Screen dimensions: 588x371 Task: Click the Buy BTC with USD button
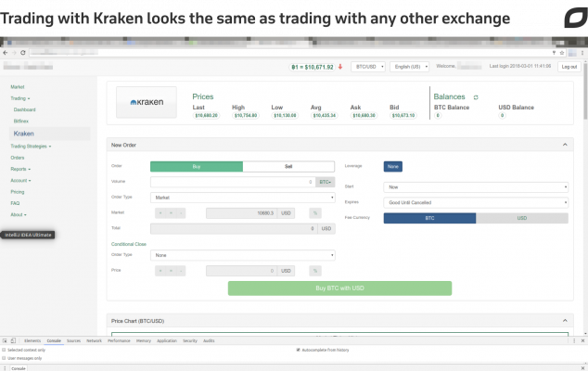pos(339,288)
